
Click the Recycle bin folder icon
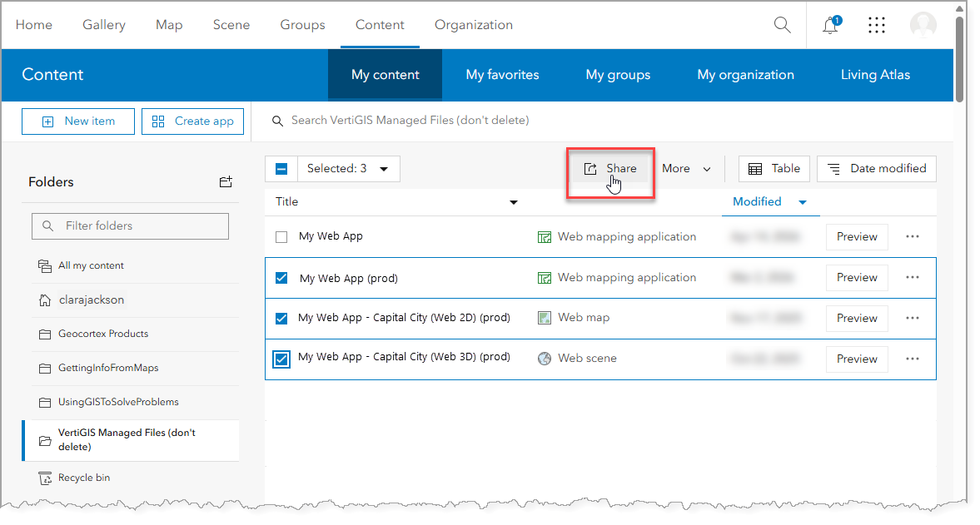click(45, 478)
